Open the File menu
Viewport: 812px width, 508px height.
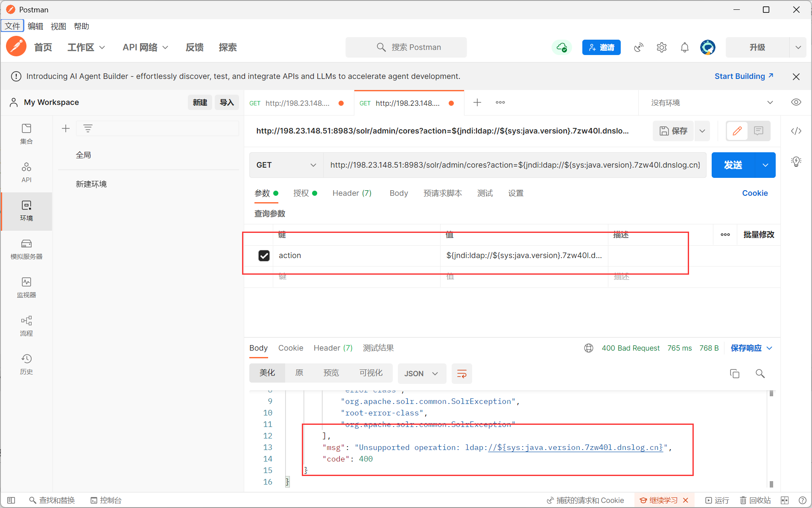12,26
